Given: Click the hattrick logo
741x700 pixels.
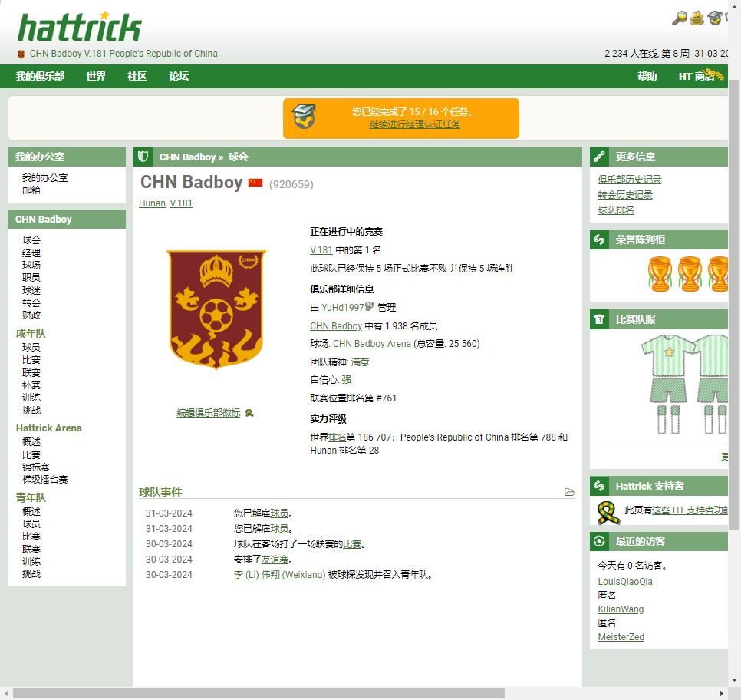Looking at the screenshot, I should (80, 27).
